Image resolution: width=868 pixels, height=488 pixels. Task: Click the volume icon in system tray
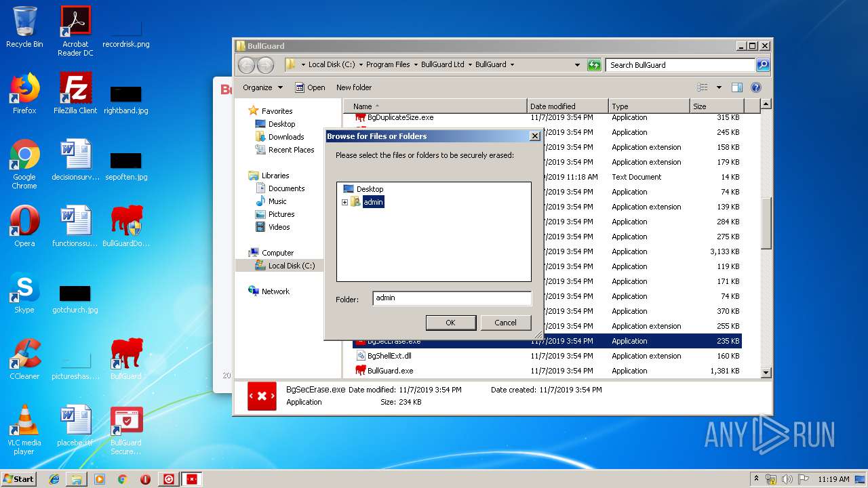tap(787, 479)
